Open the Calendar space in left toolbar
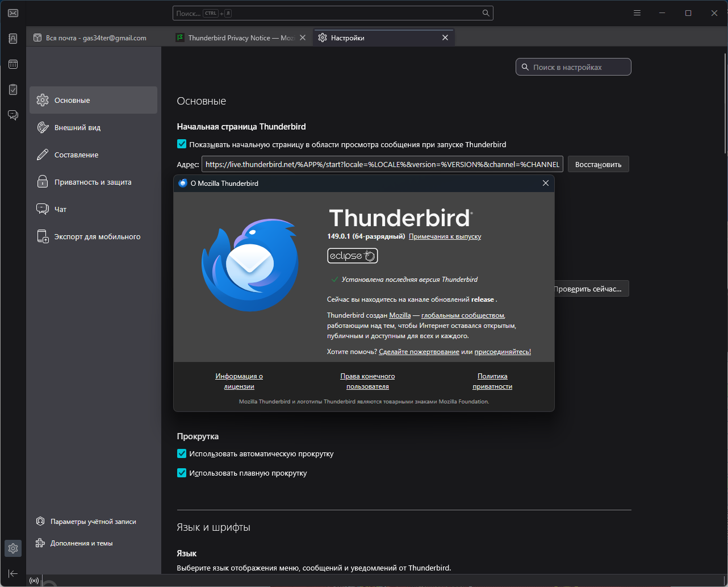This screenshot has width=728, height=587. (13, 64)
